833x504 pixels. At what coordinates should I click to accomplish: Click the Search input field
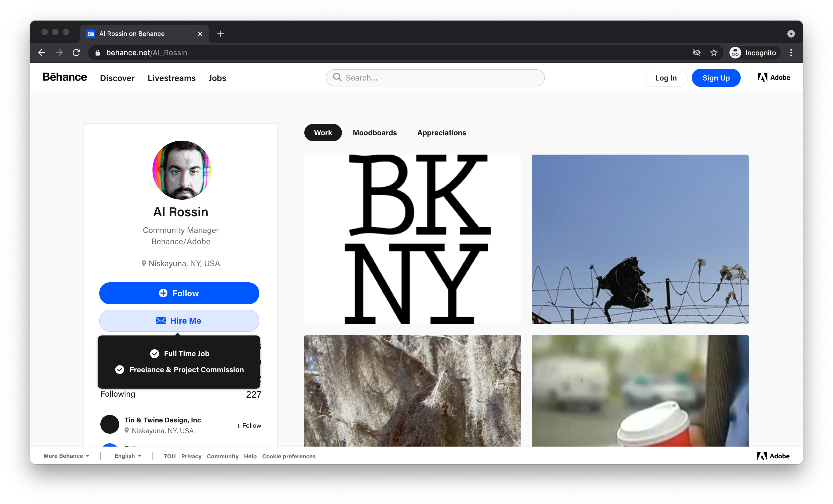(x=435, y=78)
